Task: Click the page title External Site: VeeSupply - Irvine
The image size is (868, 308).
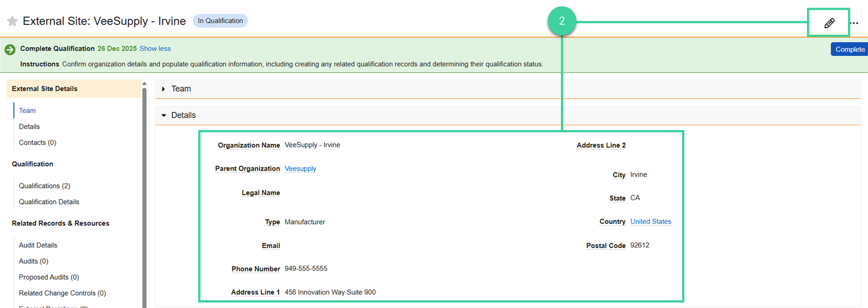Action: pos(104,21)
